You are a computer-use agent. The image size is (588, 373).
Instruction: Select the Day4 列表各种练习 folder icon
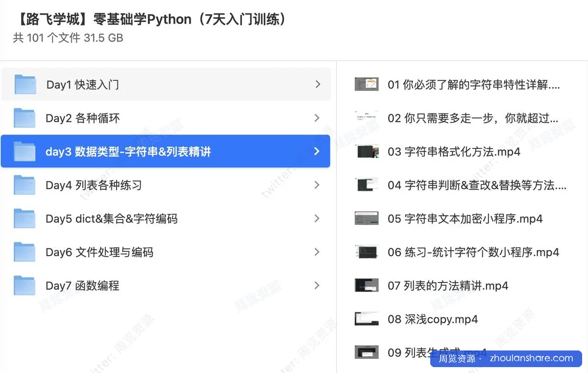(x=24, y=185)
